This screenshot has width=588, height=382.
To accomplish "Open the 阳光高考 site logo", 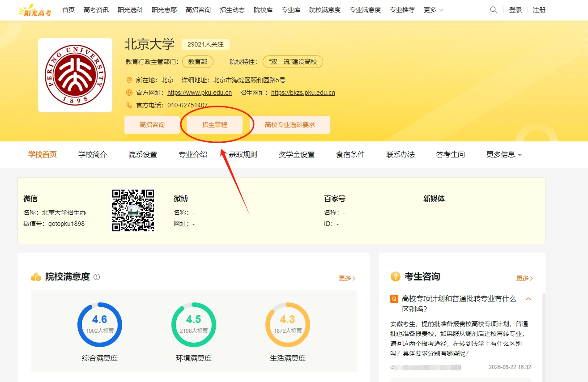I will pos(34,10).
